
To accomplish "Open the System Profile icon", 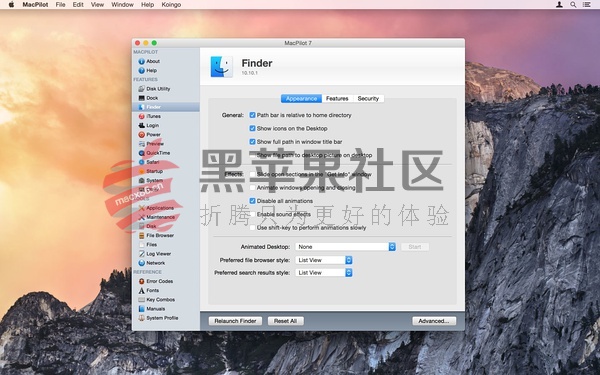I will (x=142, y=318).
